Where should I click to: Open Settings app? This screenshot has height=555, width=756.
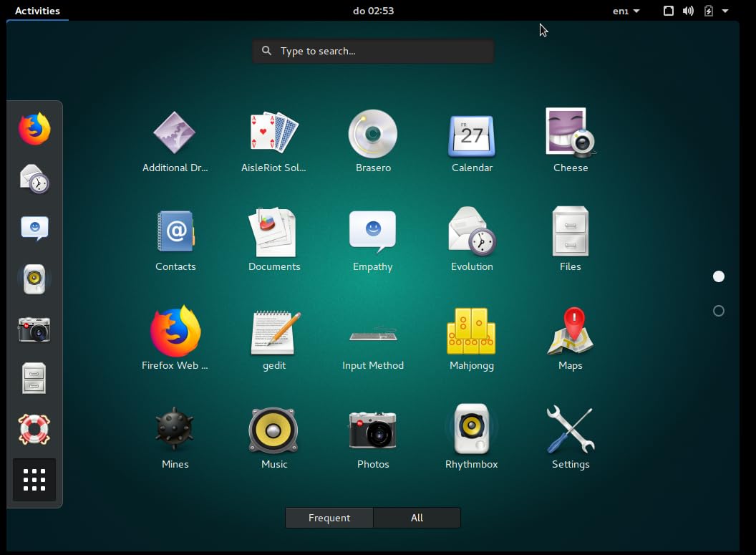571,438
